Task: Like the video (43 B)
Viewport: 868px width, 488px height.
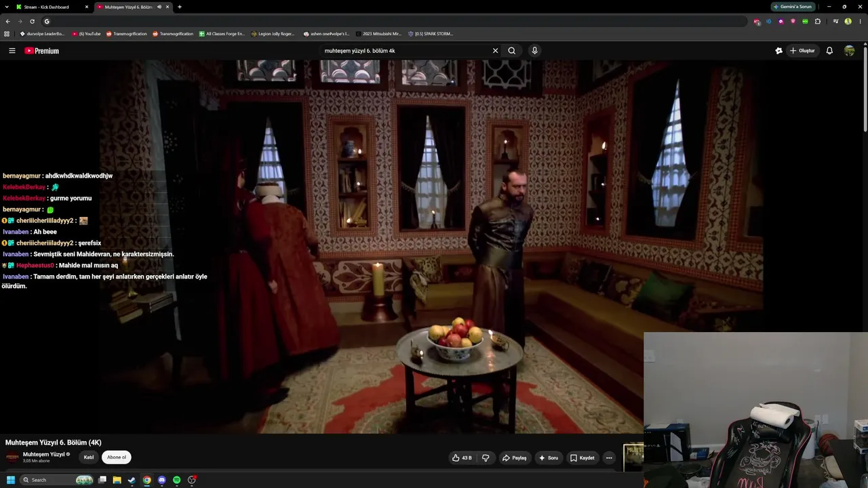Action: [462, 458]
